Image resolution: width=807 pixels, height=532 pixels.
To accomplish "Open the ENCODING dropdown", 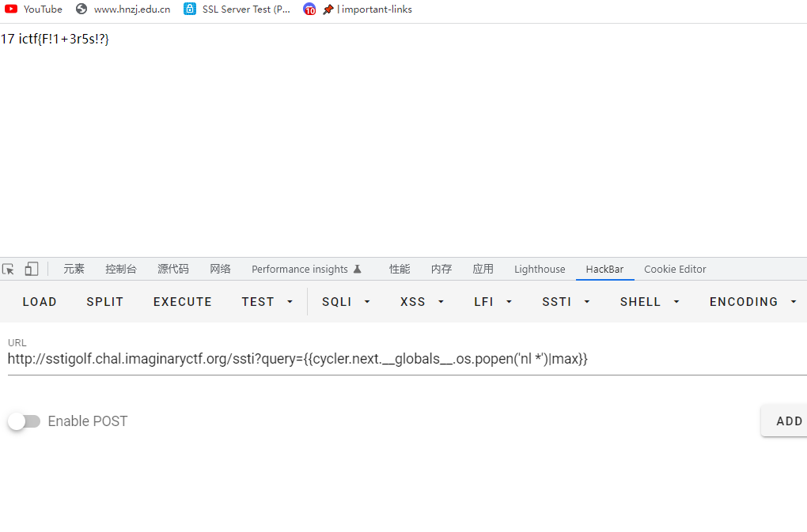I will tap(753, 302).
